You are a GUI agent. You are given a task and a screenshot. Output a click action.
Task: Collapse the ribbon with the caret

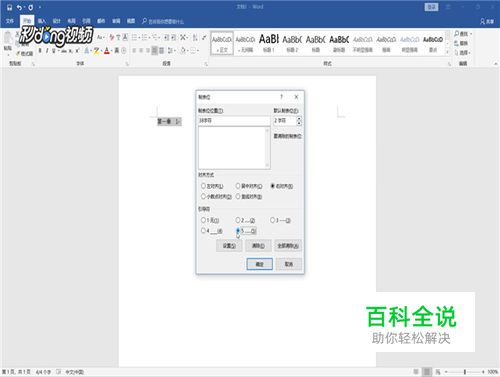click(x=495, y=63)
